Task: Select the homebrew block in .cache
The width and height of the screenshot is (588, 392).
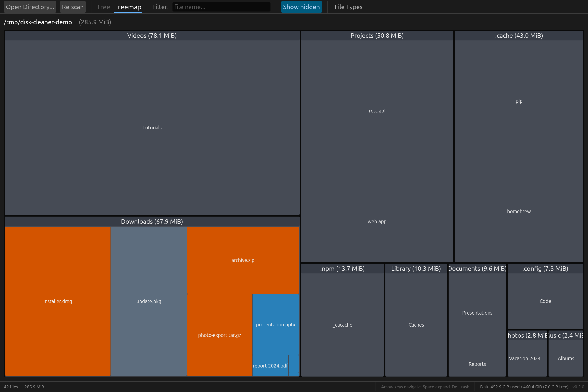Action: tap(519, 211)
